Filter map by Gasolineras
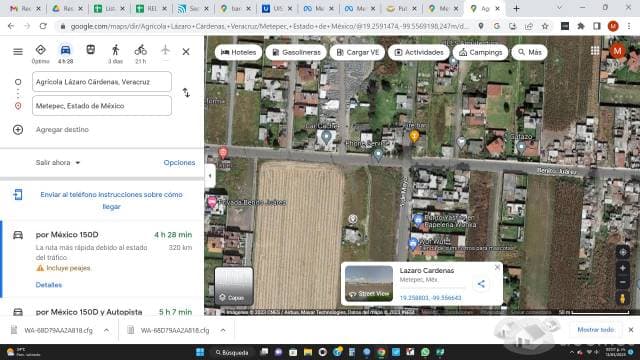Viewport: 640px width, 360px height. (296, 52)
